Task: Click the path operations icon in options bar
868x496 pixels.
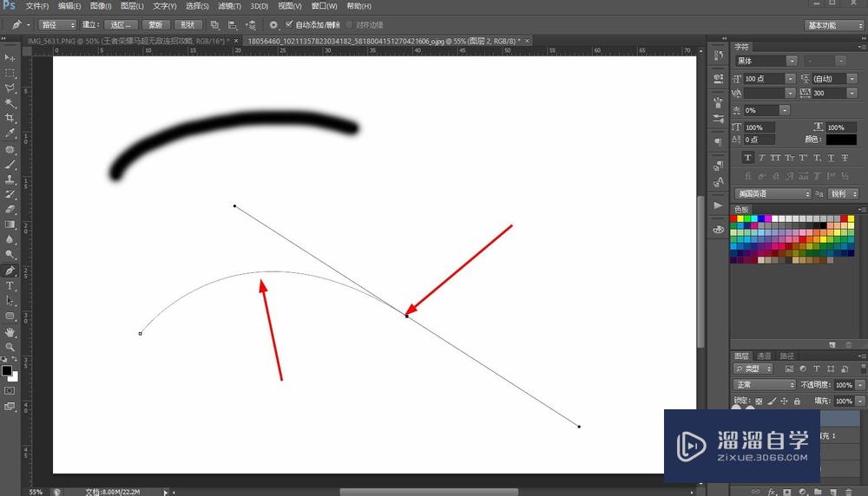Action: coord(214,25)
